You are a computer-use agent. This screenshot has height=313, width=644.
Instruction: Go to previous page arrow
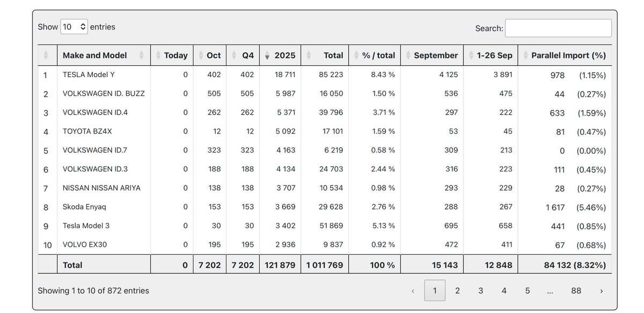[413, 290]
